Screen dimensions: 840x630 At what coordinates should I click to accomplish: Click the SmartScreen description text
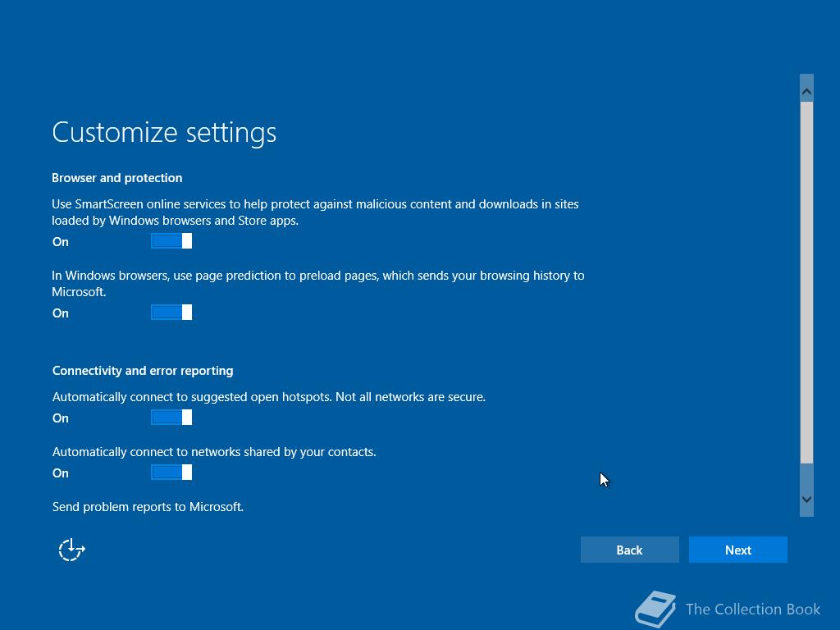[x=315, y=212]
